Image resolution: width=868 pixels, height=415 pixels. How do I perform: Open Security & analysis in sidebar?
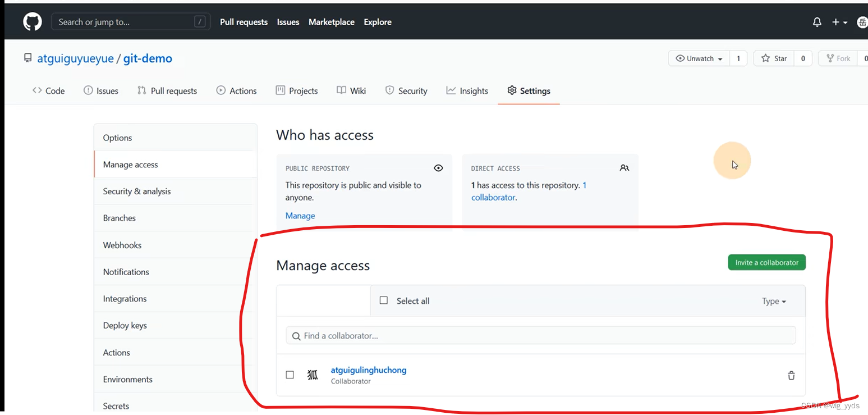[176, 191]
